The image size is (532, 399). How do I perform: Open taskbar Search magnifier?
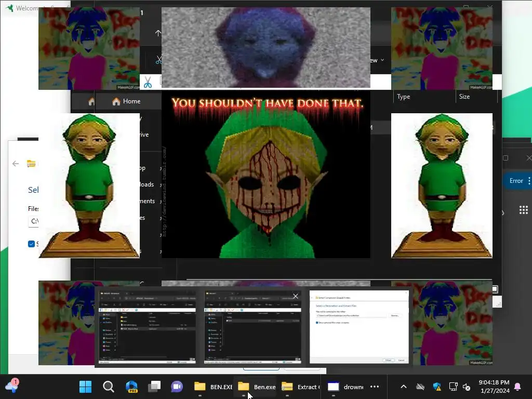pyautogui.click(x=108, y=387)
